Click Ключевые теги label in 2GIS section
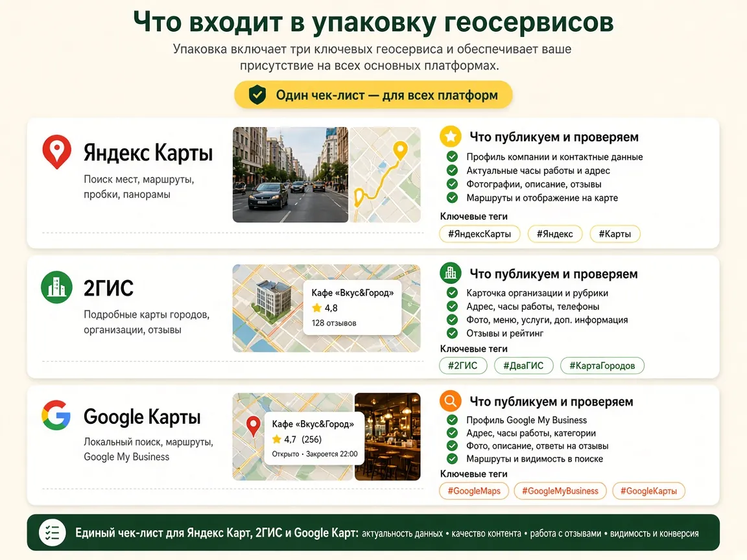This screenshot has height=560, width=747. pyautogui.click(x=473, y=349)
